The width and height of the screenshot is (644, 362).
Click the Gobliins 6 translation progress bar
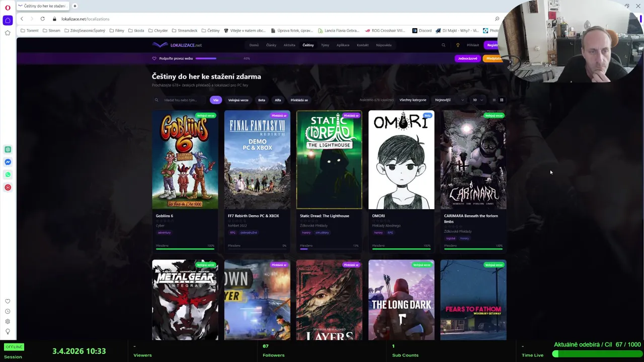(x=185, y=248)
